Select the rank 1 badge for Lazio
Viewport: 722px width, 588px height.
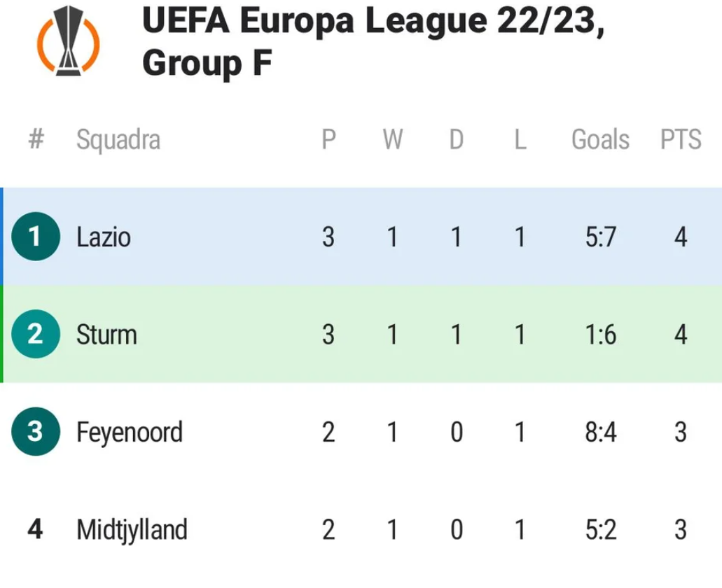tap(36, 237)
